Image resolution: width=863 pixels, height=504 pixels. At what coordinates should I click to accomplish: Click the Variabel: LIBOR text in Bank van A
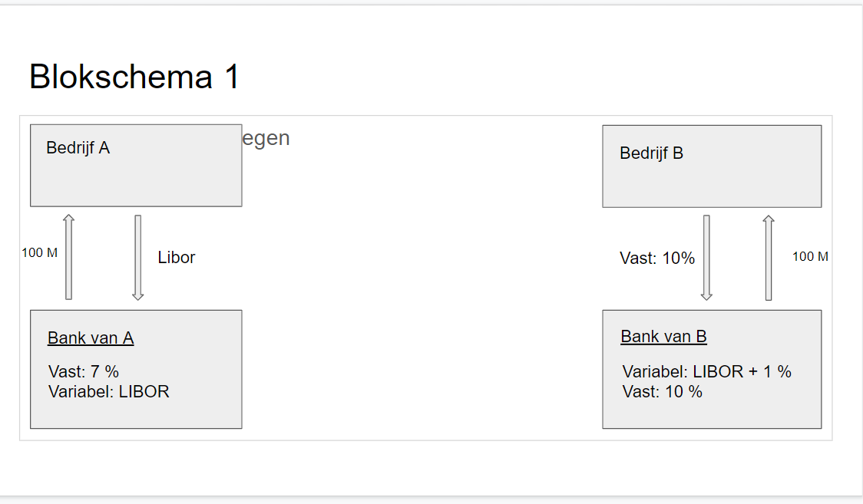108,392
